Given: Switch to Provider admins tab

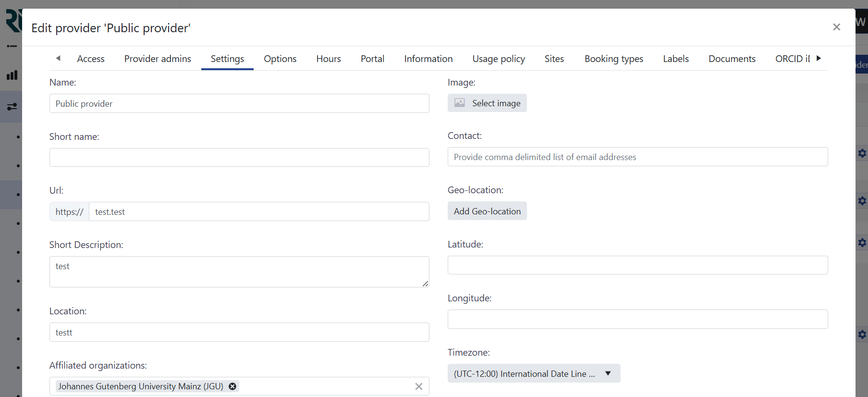Looking at the screenshot, I should click(158, 59).
